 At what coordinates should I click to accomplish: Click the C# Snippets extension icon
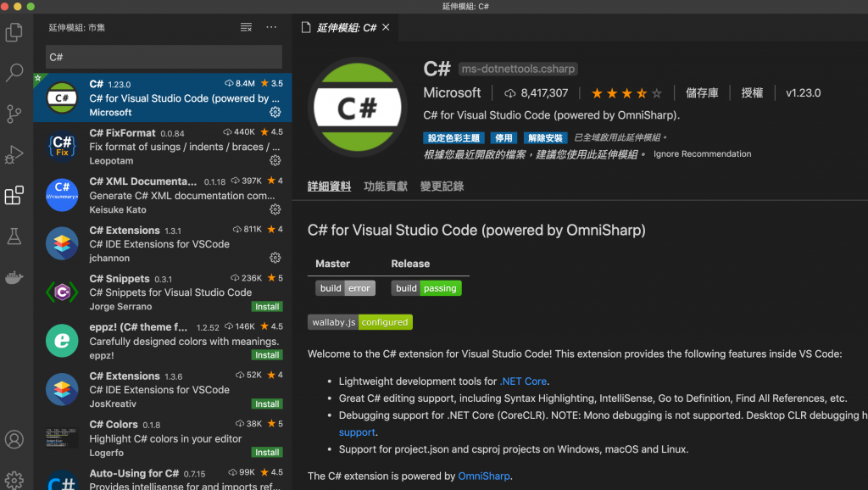tap(62, 292)
